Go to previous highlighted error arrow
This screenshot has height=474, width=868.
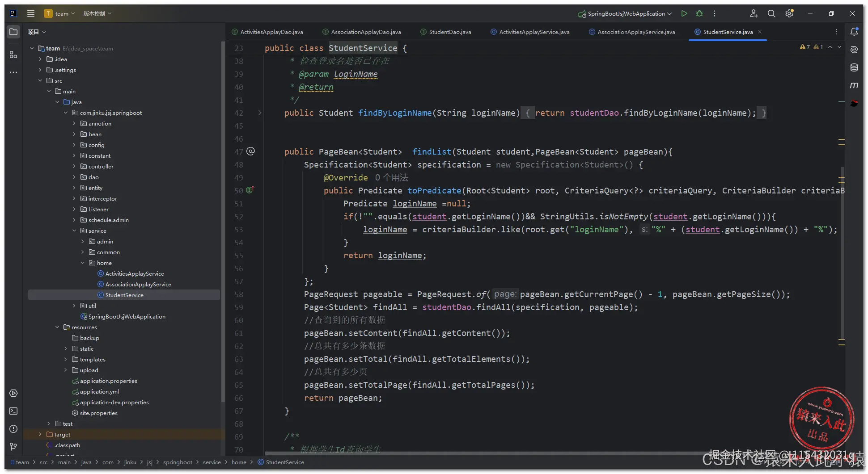coord(830,47)
